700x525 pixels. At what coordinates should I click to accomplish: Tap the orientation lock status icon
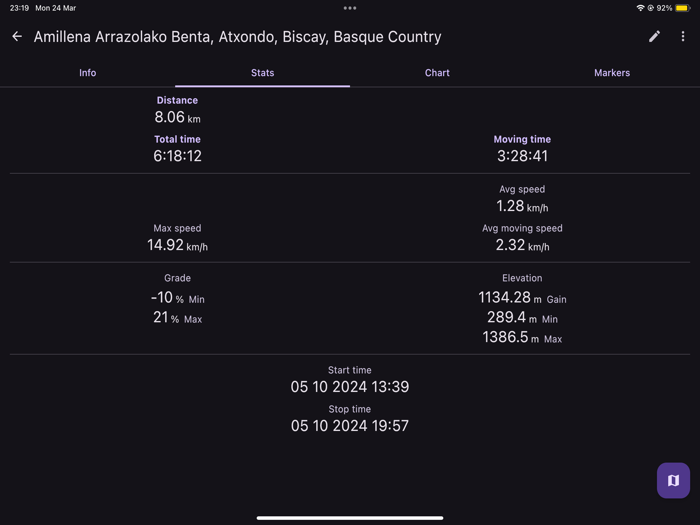coord(650,8)
